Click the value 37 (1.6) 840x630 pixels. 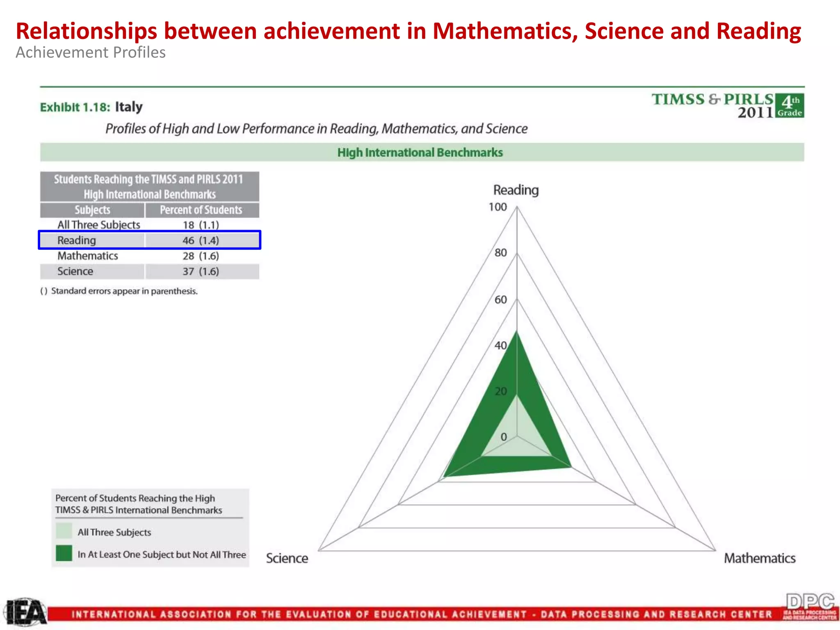[201, 272]
